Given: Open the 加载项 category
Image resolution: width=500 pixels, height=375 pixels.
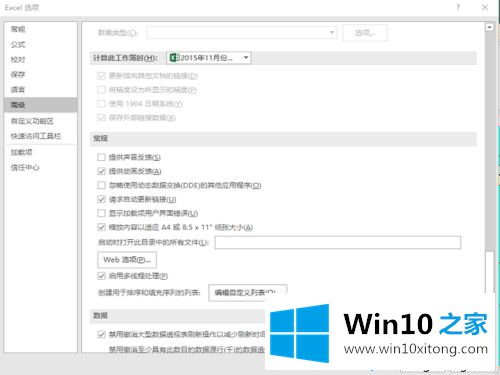Looking at the screenshot, I should 21,152.
